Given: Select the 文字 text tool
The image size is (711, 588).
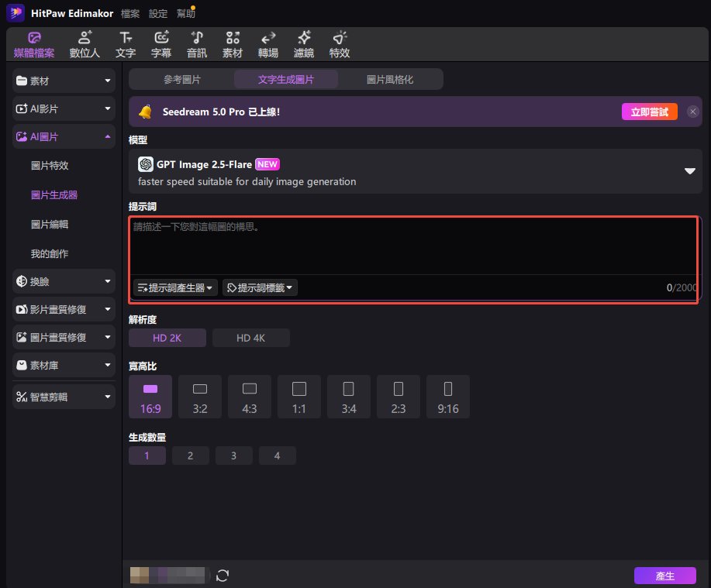Looking at the screenshot, I should pos(126,45).
